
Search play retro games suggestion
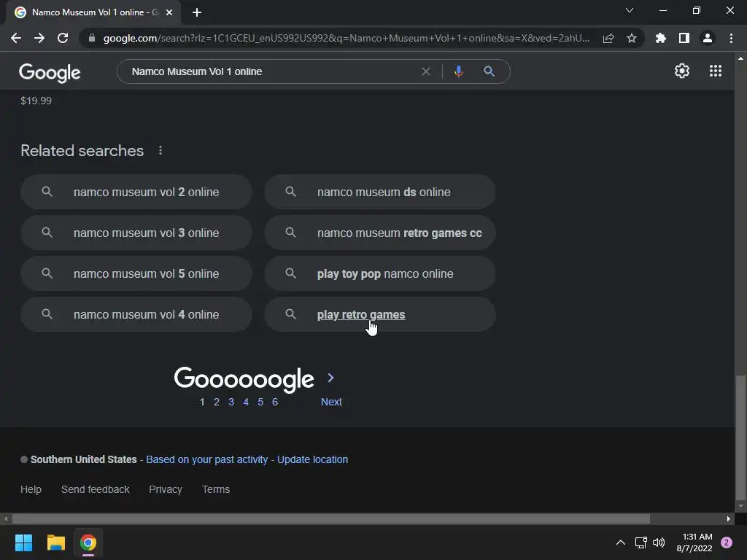coord(380,315)
